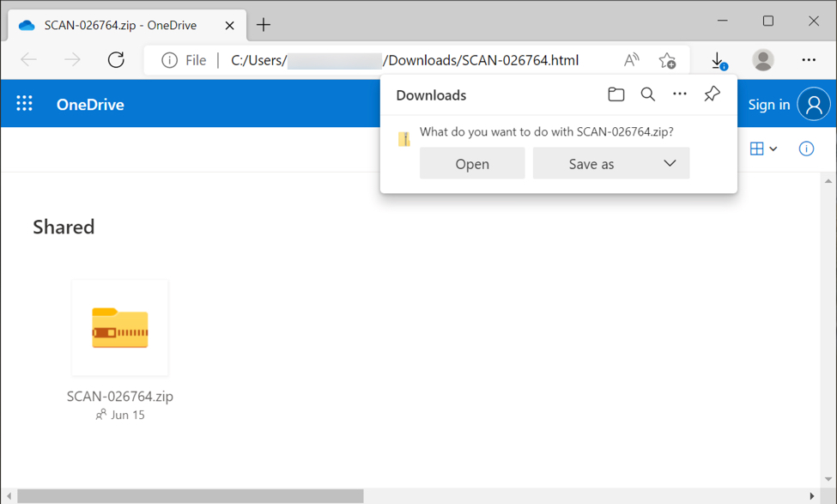Click the Downloads toolbar icon

click(719, 60)
